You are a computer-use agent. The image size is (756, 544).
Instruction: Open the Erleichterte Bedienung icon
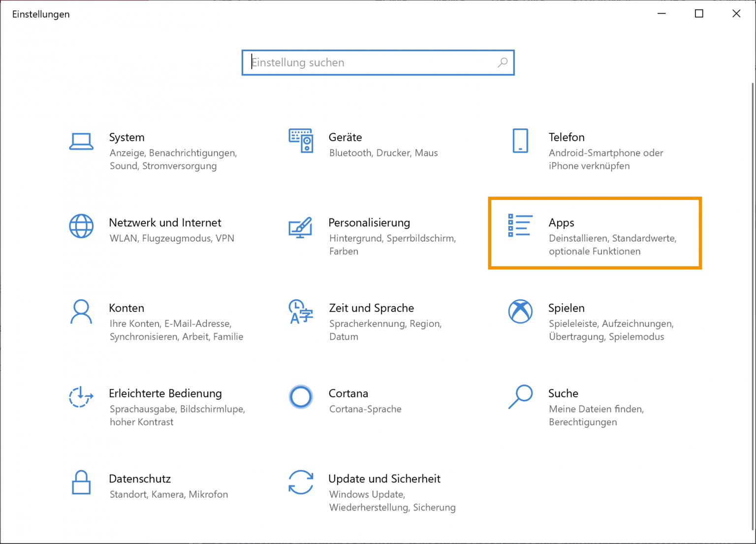click(x=81, y=397)
